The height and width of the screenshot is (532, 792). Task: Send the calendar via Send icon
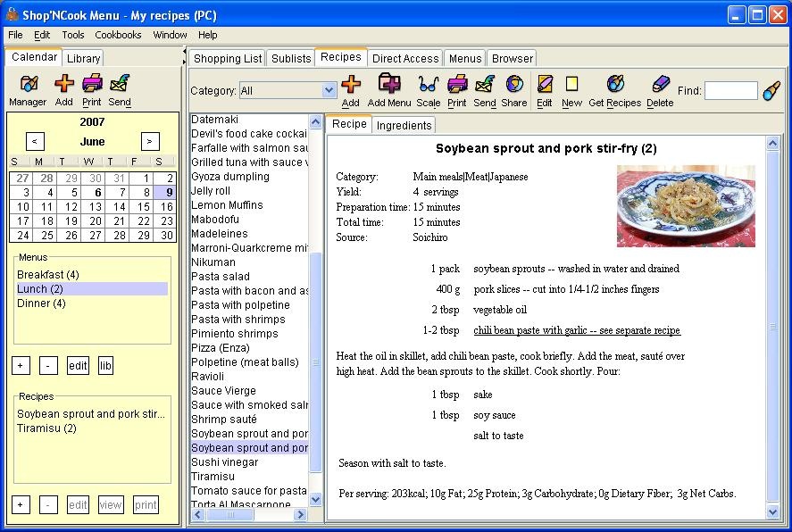[120, 84]
